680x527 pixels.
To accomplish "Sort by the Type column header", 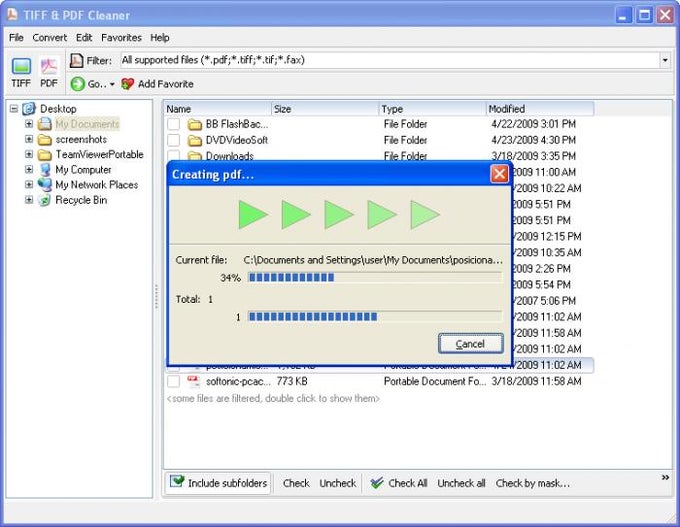I will point(432,109).
